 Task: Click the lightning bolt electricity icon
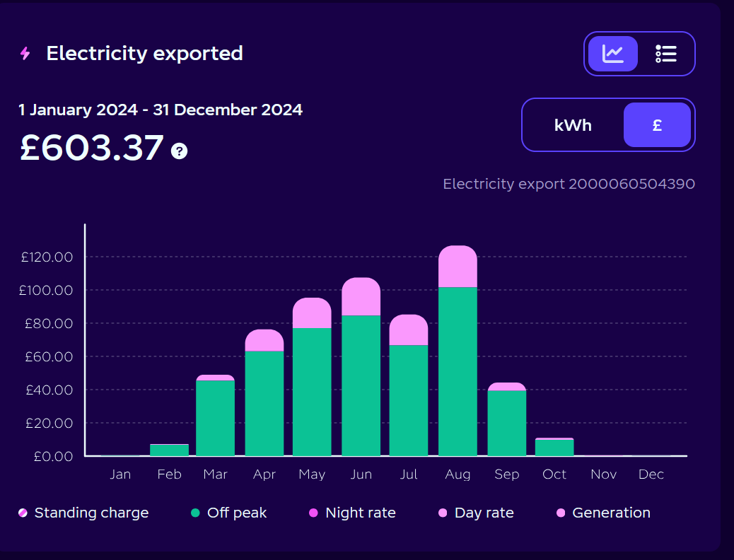tap(25, 54)
